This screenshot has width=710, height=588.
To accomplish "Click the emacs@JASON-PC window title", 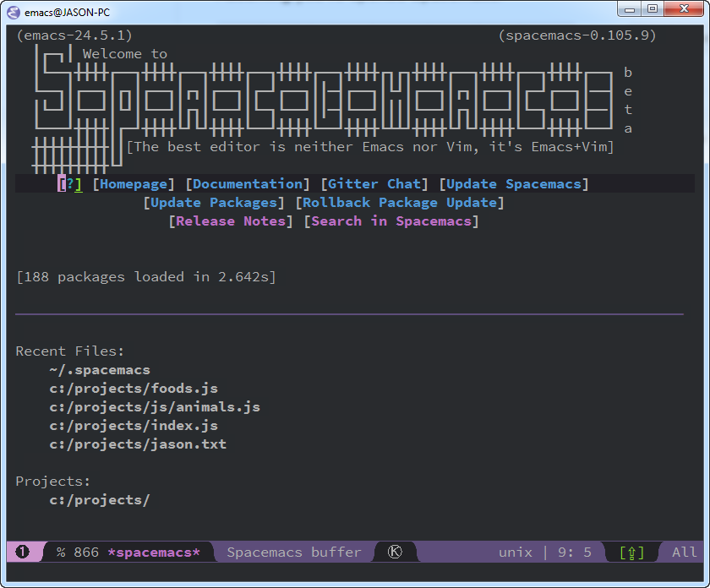I will (67, 12).
